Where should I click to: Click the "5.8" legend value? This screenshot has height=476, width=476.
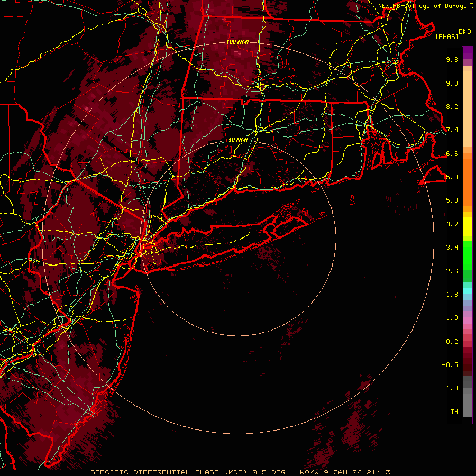point(452,177)
